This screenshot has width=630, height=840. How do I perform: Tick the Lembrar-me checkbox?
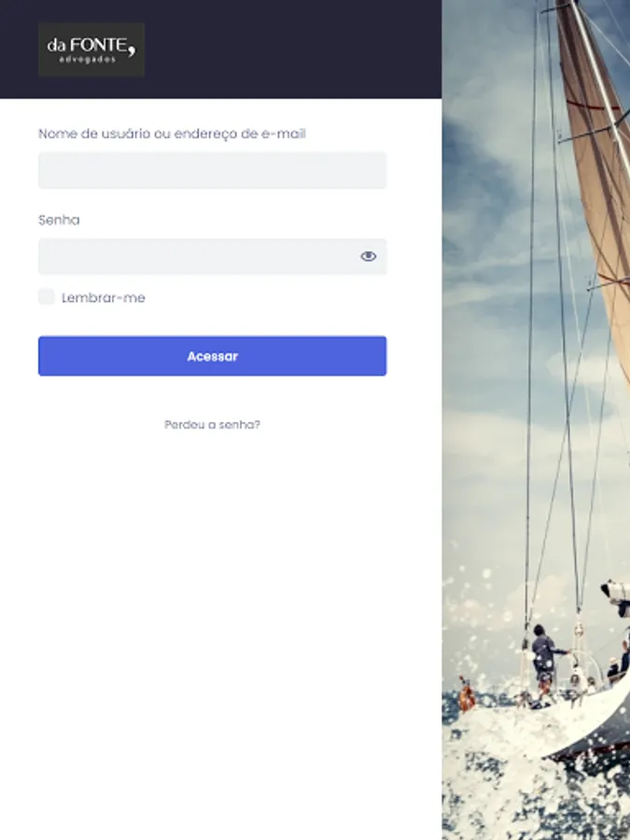pos(46,297)
